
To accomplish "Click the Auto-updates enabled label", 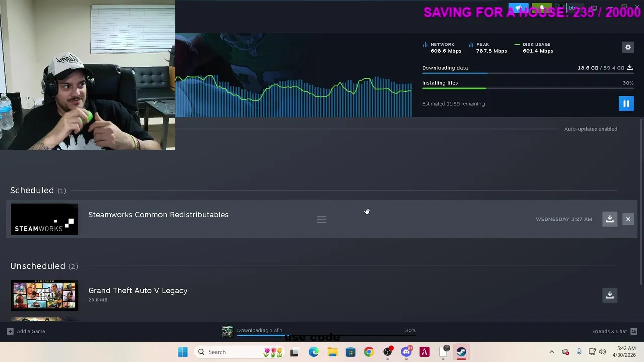I will click(591, 129).
